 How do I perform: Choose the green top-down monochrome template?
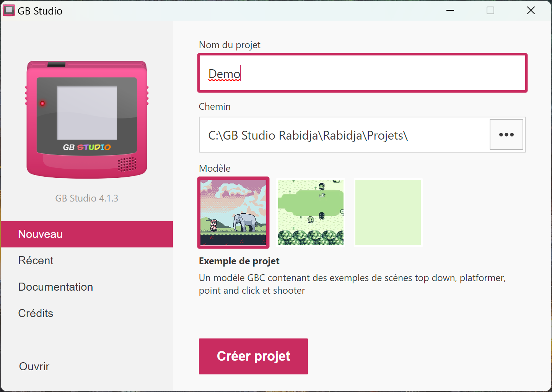(311, 213)
